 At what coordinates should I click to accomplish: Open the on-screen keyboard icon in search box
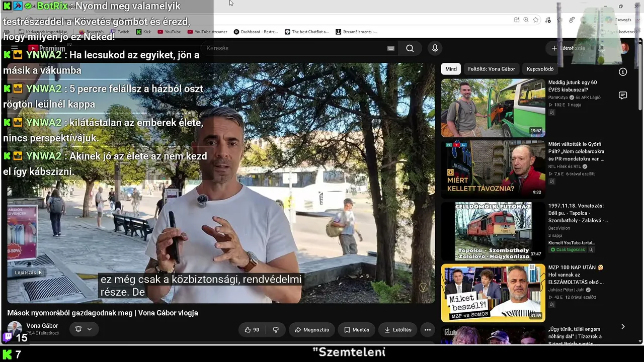pyautogui.click(x=391, y=48)
